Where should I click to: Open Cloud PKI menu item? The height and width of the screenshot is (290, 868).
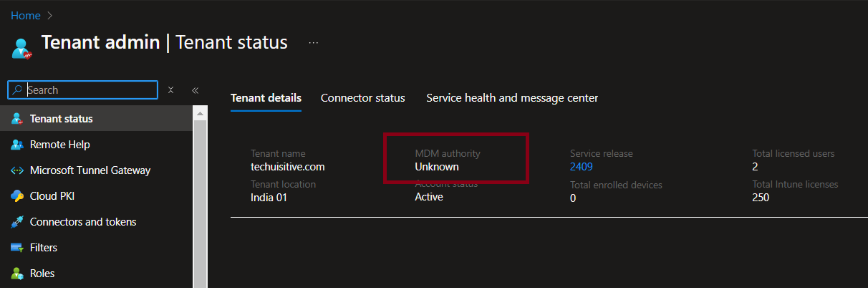tap(96, 196)
